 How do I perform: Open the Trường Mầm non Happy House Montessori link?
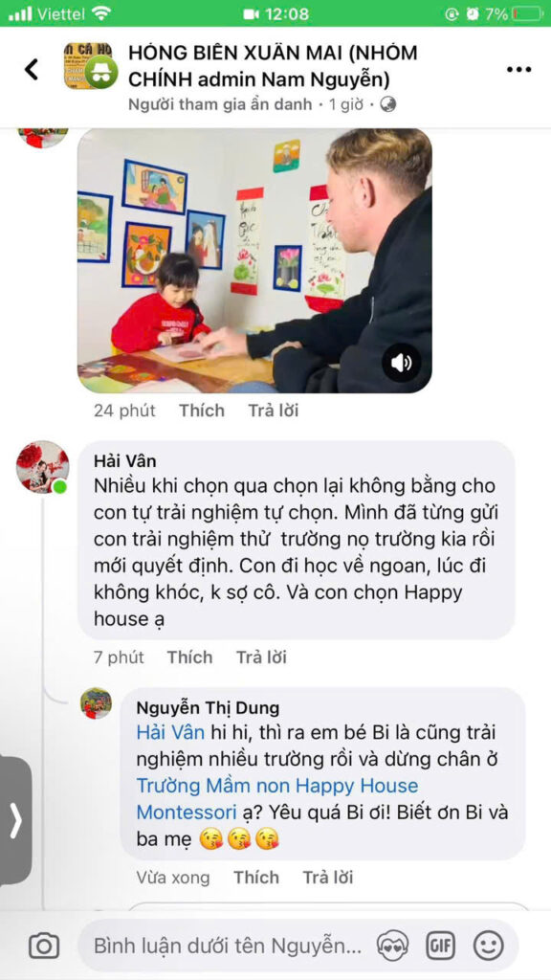pos(277,799)
